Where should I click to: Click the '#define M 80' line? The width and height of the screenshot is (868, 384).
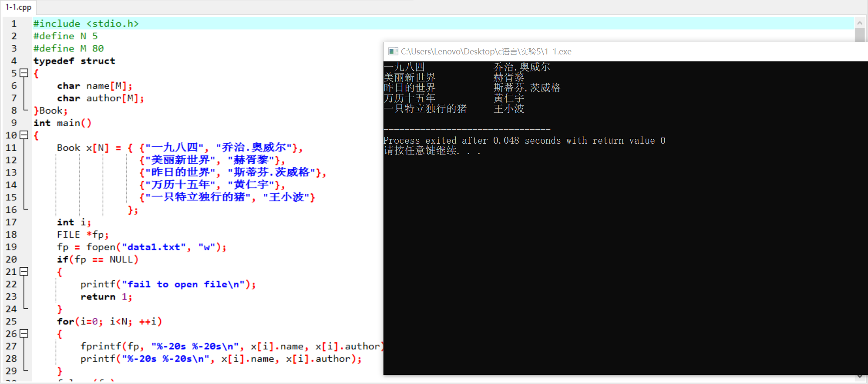point(69,48)
